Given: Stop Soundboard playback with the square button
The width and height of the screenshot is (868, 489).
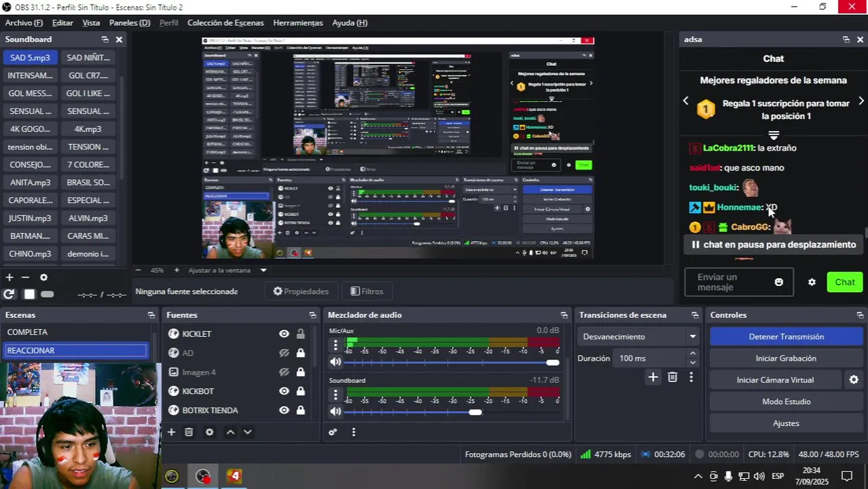Looking at the screenshot, I should pos(29,294).
